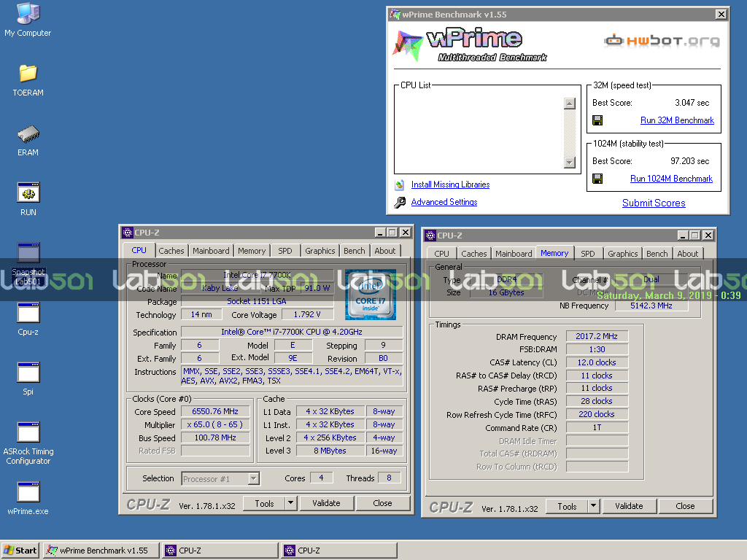This screenshot has width=747, height=560.
Task: Switch to Caches tab in left CPU-Z
Action: [171, 251]
